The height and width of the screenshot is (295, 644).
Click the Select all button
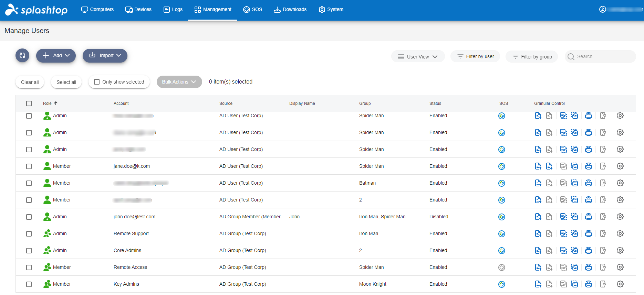point(66,82)
